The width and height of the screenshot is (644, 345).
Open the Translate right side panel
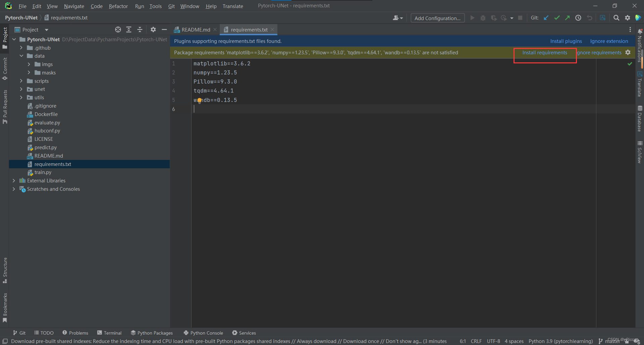[640, 84]
